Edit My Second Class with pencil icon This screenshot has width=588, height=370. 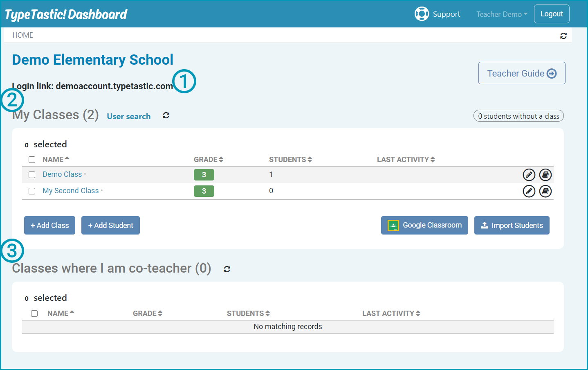[529, 191]
